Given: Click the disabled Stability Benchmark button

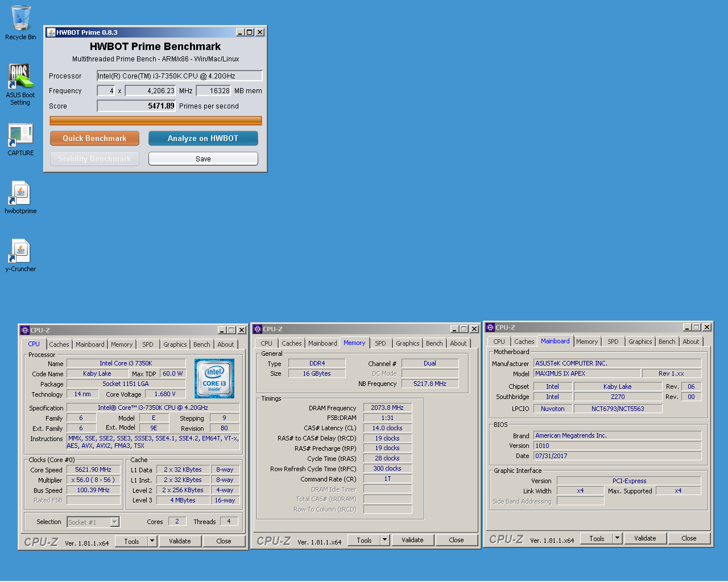Looking at the screenshot, I should [94, 159].
